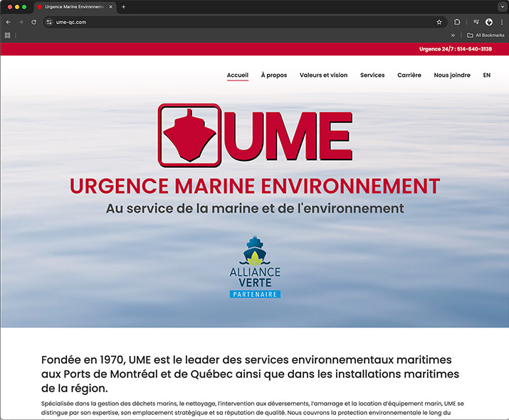Open the Extensions puzzle icon
This screenshot has width=509, height=420.
click(x=457, y=22)
